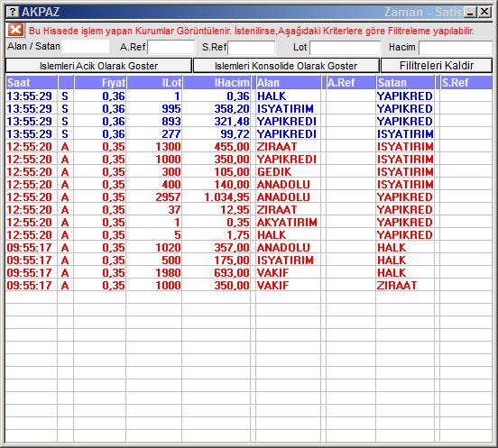Sort by A.Ref column header
The height and width of the screenshot is (448, 498).
351,83
